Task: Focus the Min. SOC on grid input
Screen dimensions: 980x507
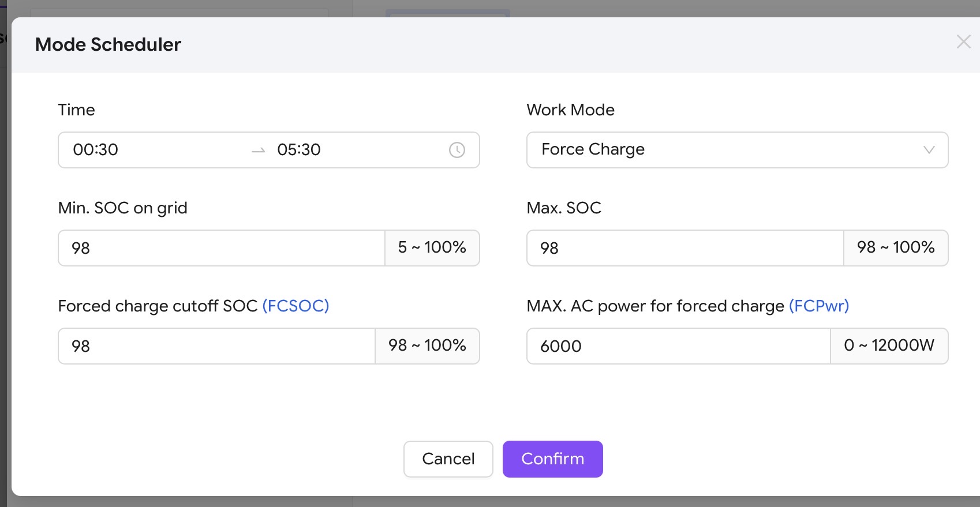Action: [221, 248]
